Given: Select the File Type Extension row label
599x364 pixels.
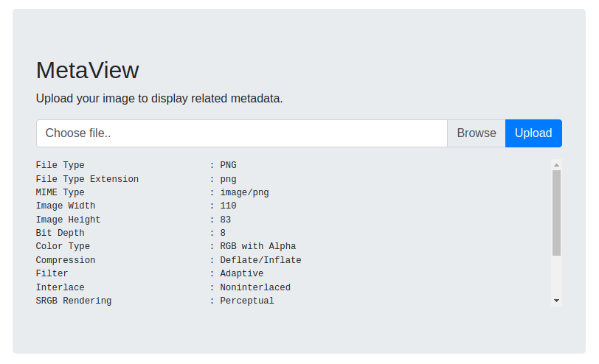Looking at the screenshot, I should coord(87,179).
